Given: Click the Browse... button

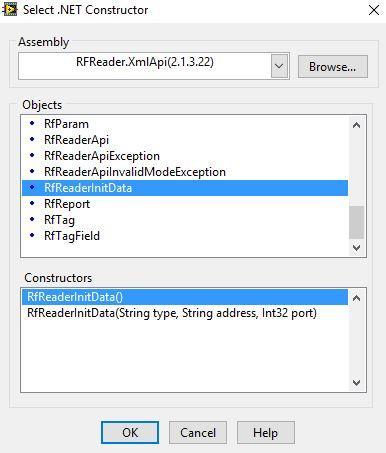Looking at the screenshot, I should pyautogui.click(x=333, y=67).
